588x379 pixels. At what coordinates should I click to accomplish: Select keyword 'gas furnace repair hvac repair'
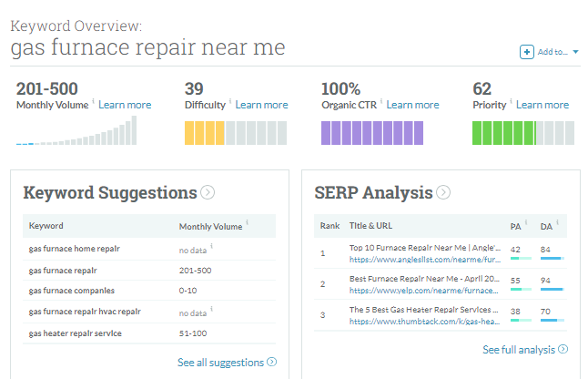pos(85,312)
